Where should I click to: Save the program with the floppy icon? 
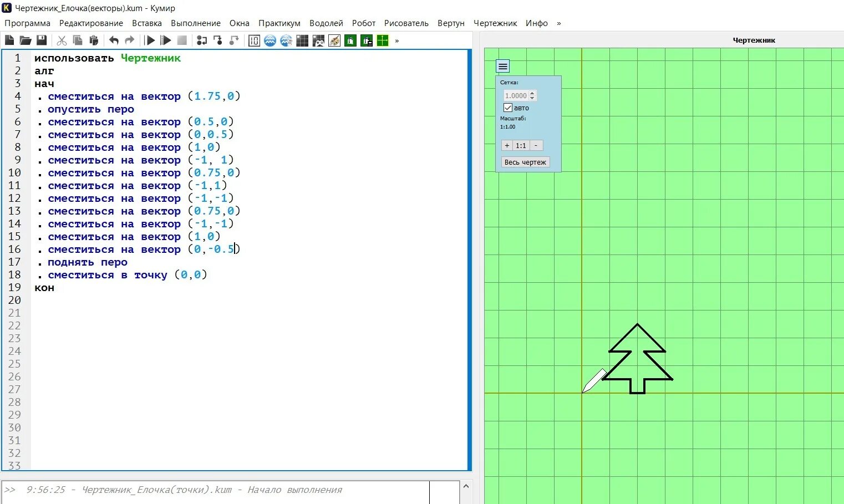pyautogui.click(x=42, y=40)
